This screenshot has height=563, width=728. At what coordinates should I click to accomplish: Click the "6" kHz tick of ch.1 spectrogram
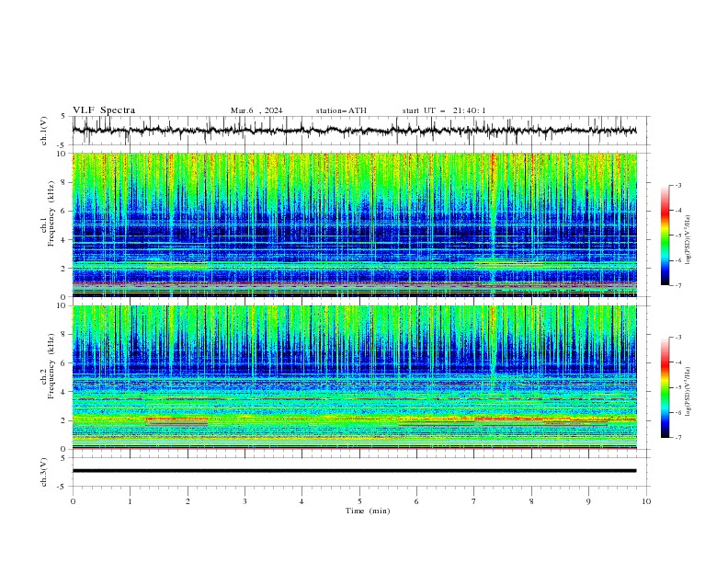tap(65, 211)
